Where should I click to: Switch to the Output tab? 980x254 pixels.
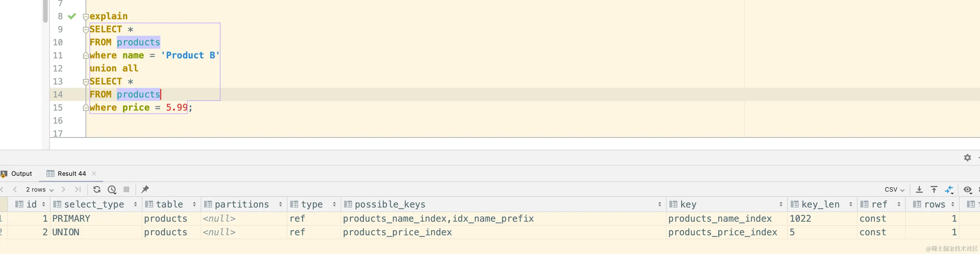coord(21,173)
